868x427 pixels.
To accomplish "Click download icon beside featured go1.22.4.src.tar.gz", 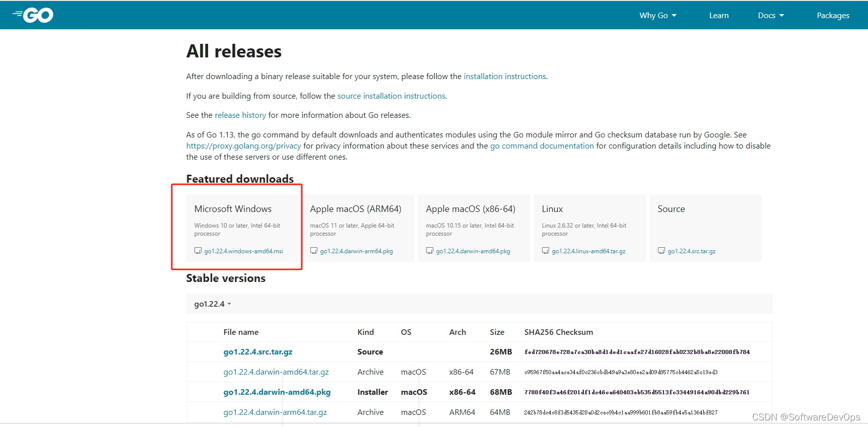I will 661,251.
